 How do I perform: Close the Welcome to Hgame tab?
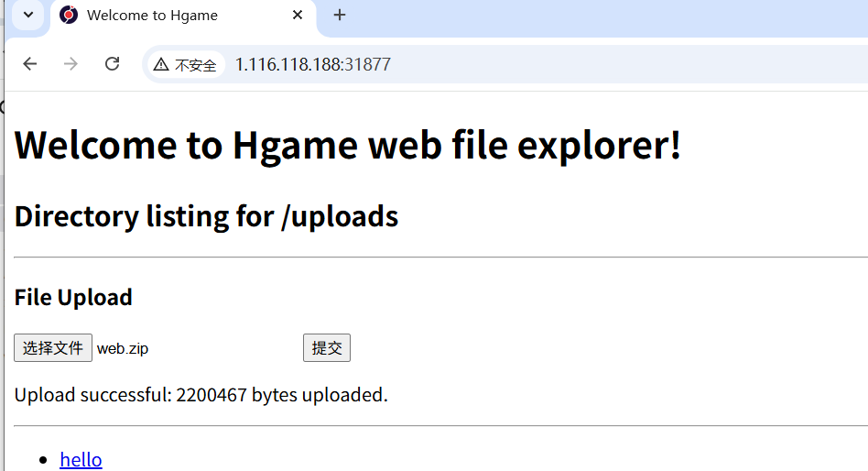point(298,15)
